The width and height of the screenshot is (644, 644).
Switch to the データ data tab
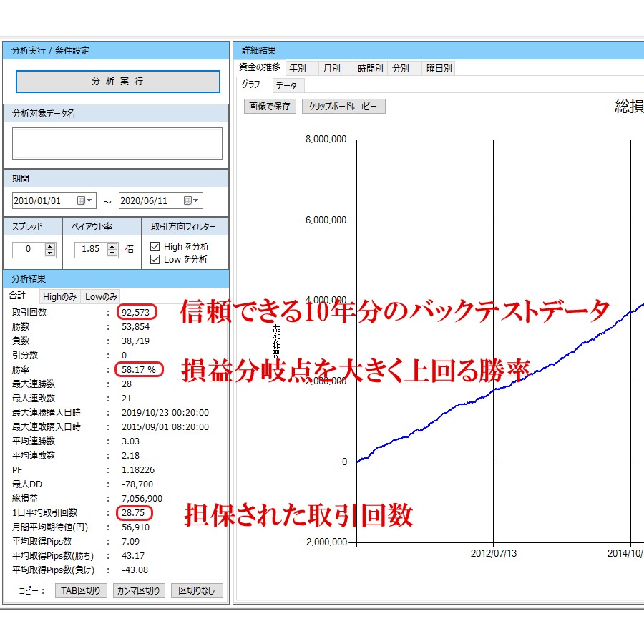[286, 84]
